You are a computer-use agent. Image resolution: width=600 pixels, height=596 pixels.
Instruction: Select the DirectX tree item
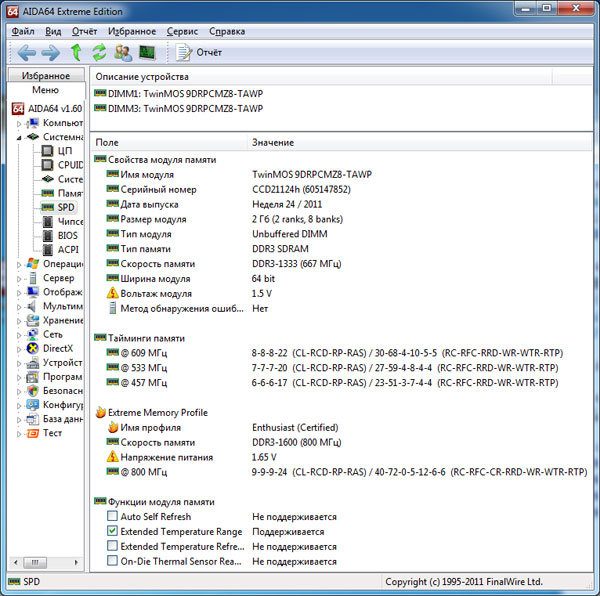58,348
